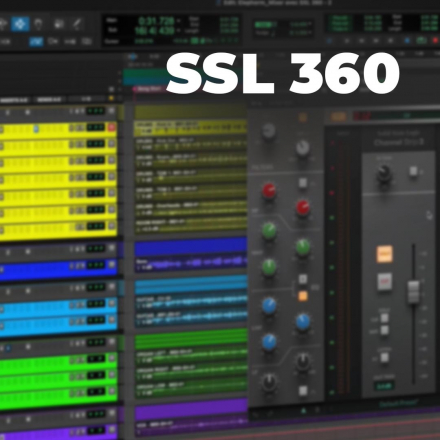Select the Organ Right green clip

coord(191,372)
